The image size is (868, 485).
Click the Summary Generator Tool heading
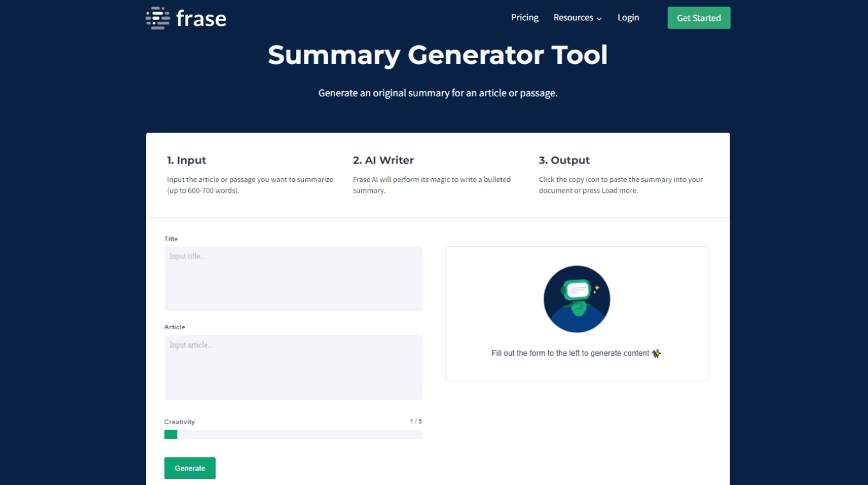pyautogui.click(x=438, y=55)
